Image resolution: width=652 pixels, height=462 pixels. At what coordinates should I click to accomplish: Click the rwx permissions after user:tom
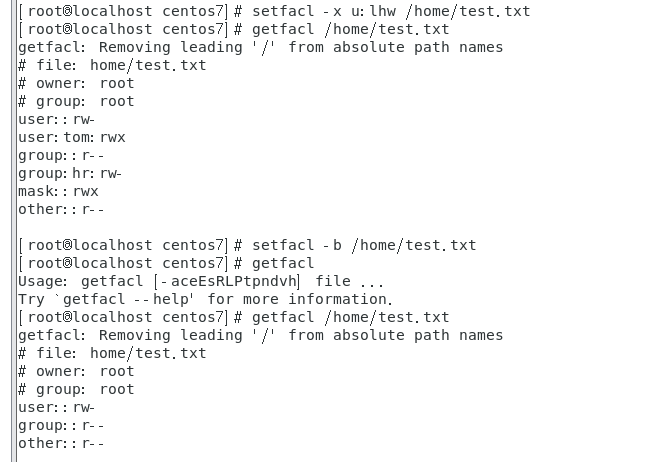click(x=112, y=137)
